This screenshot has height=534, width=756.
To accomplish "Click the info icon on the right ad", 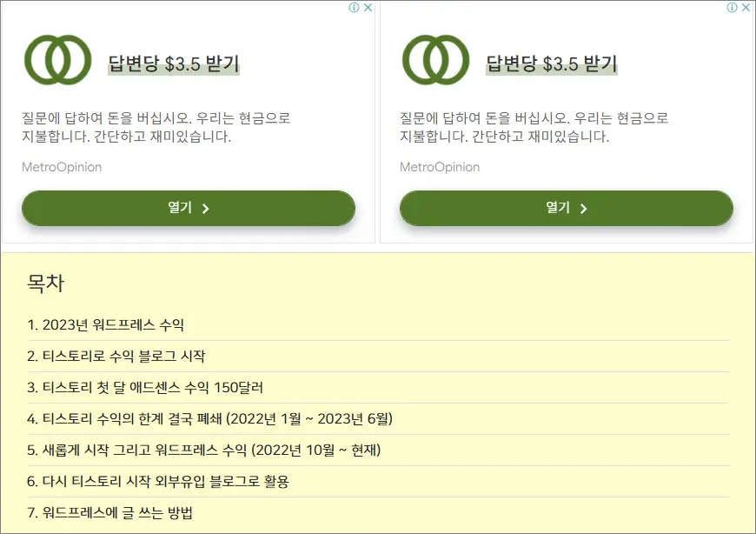I will pos(732,8).
